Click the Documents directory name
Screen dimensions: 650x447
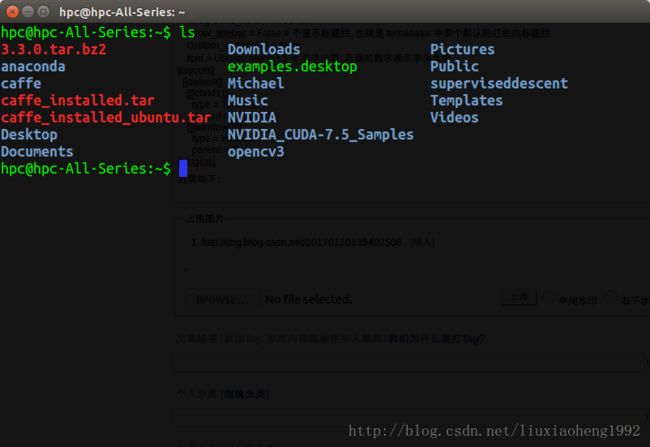pos(37,151)
